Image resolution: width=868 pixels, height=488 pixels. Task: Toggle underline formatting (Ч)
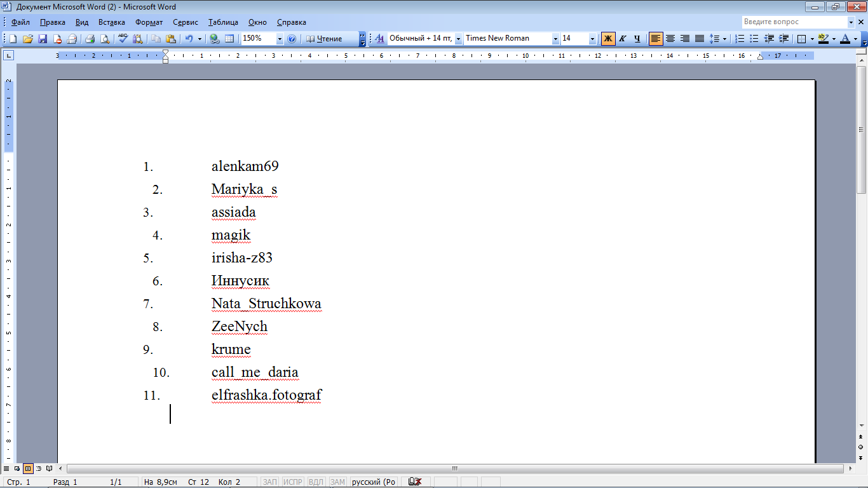tap(637, 39)
